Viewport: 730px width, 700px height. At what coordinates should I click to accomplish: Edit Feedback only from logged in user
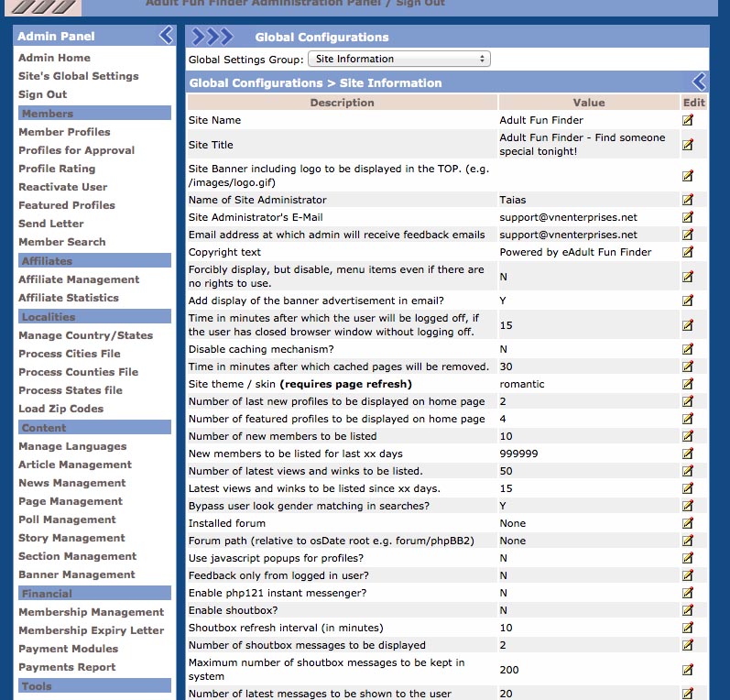click(x=688, y=575)
